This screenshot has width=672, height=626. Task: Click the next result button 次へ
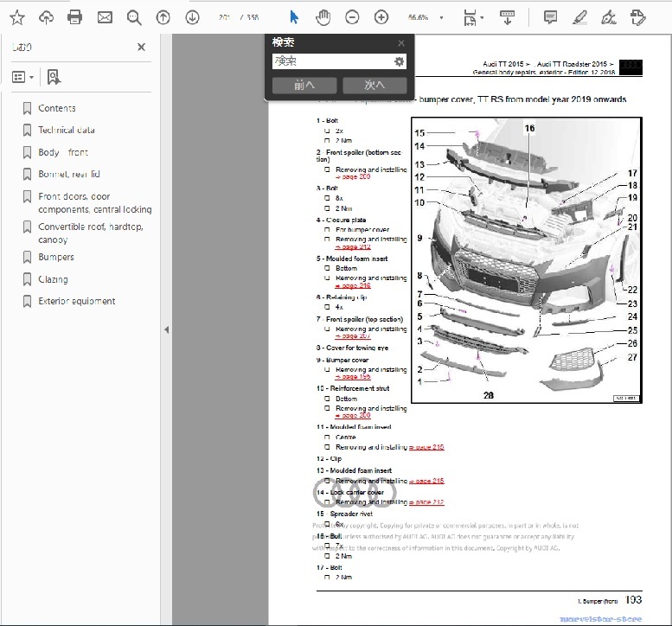coord(374,86)
